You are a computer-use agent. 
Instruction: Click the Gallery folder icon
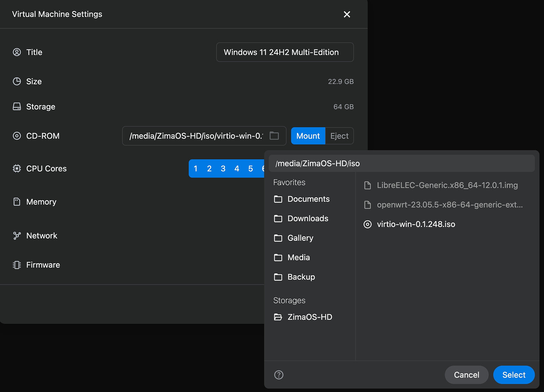coord(278,238)
